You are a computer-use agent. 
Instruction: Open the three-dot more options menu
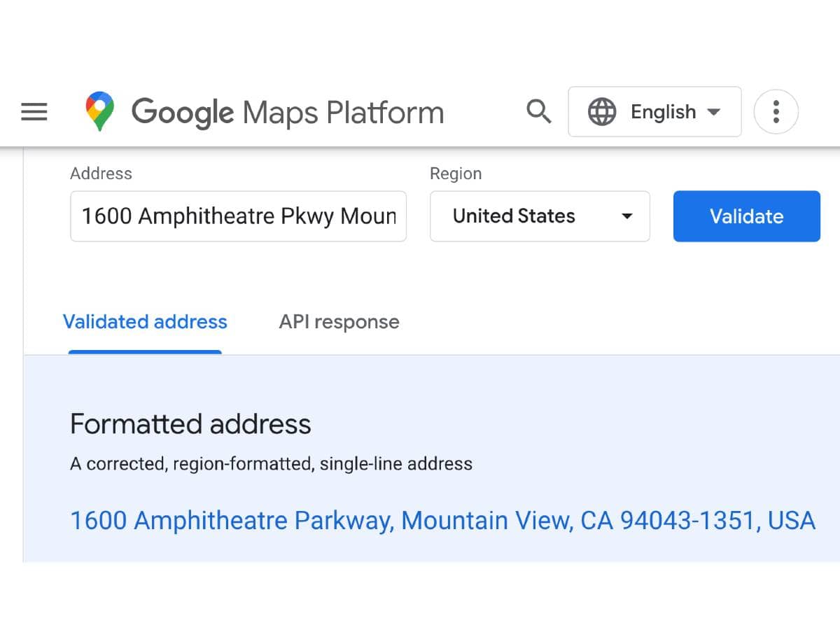tap(776, 112)
